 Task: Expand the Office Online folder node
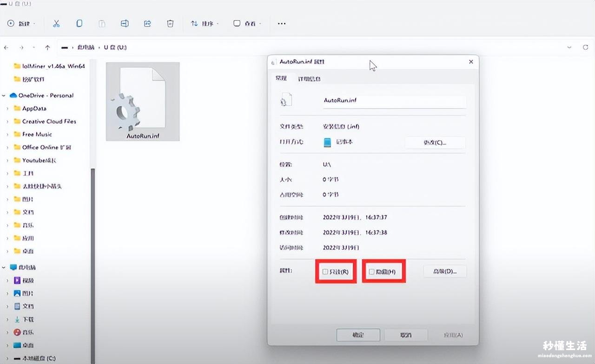pyautogui.click(x=7, y=148)
